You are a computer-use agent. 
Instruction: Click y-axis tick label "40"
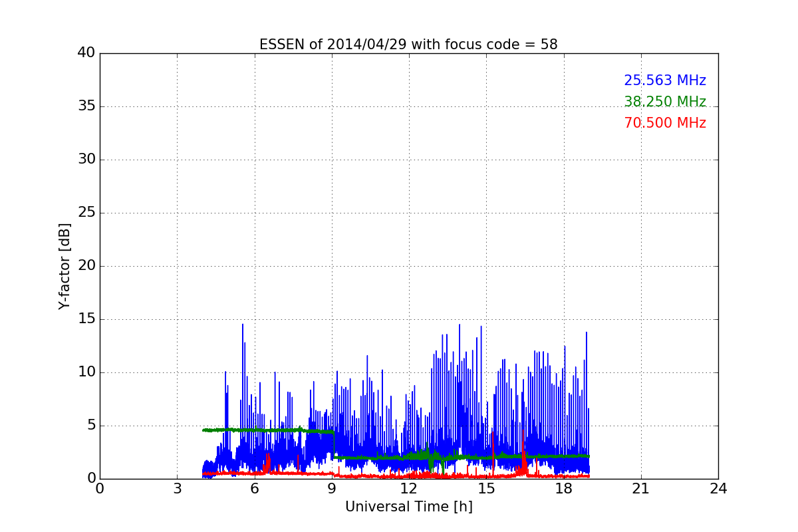(x=86, y=53)
